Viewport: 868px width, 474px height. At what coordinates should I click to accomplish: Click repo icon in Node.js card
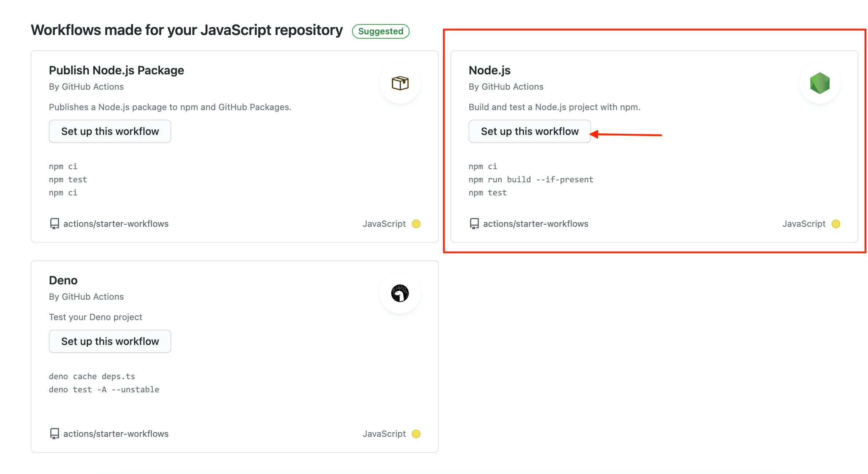[x=474, y=224]
